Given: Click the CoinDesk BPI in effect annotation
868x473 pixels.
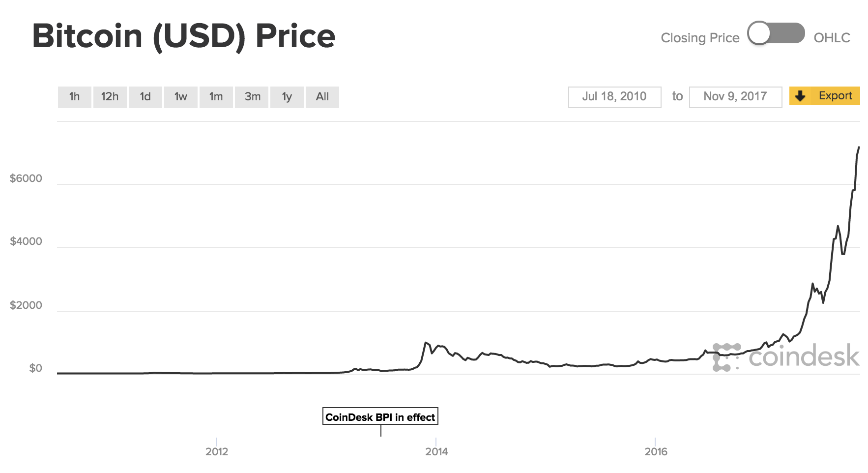Looking at the screenshot, I should pyautogui.click(x=380, y=416).
